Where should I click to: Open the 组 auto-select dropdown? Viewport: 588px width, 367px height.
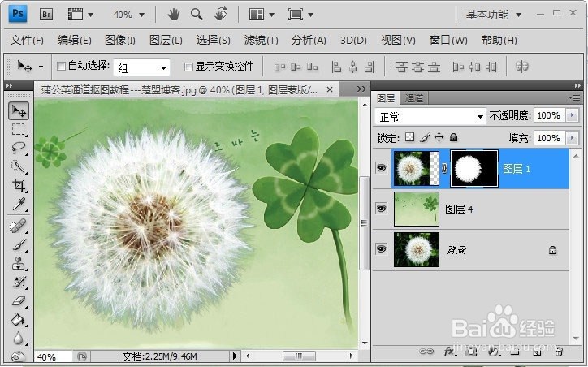[x=142, y=68]
